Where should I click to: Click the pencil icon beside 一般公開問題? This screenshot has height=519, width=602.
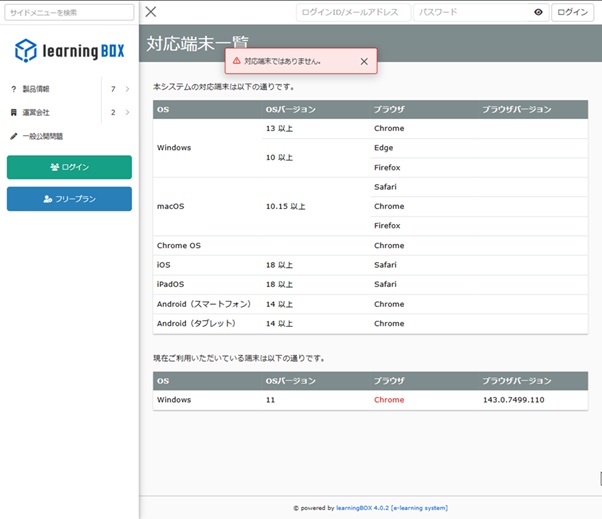click(13, 136)
